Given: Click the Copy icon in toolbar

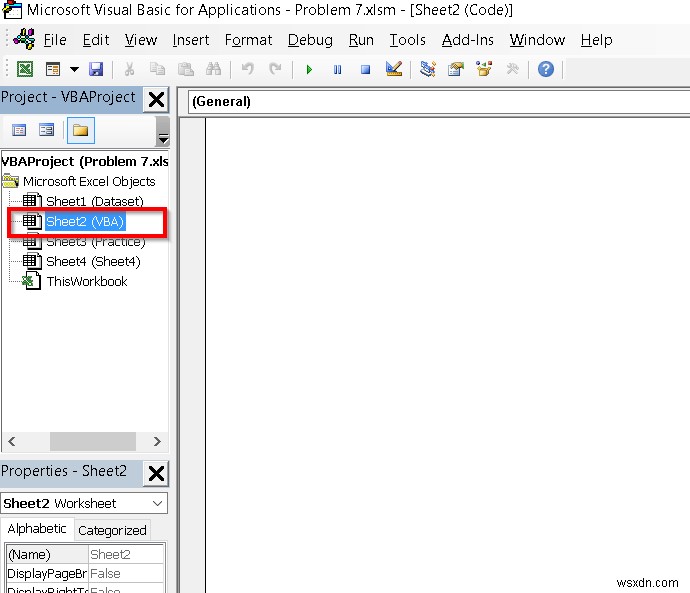Looking at the screenshot, I should pyautogui.click(x=157, y=69).
